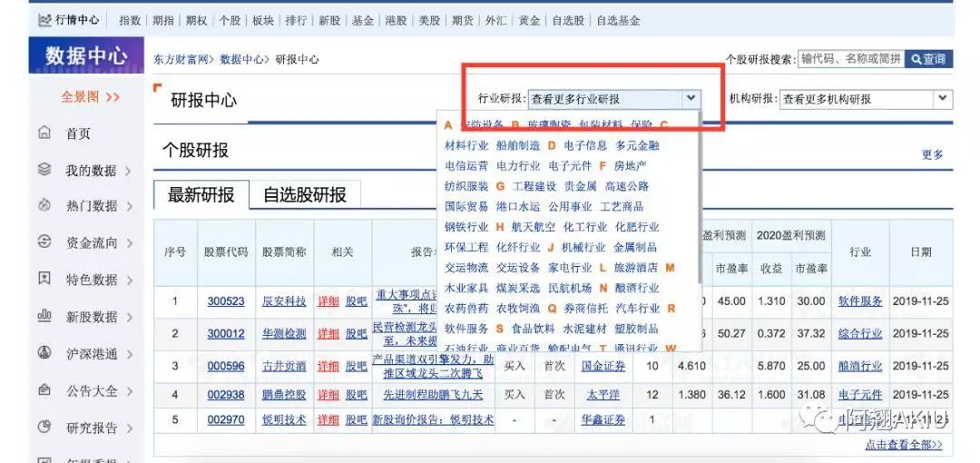
Task: Select 旅游酒店 in industry dropdown list
Action: 636,267
